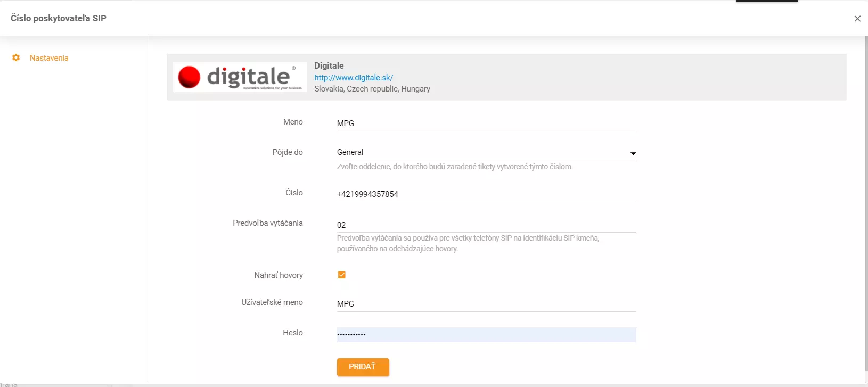Click the Predvoľba vytáčania label
The height and width of the screenshot is (387, 868).
click(268, 223)
